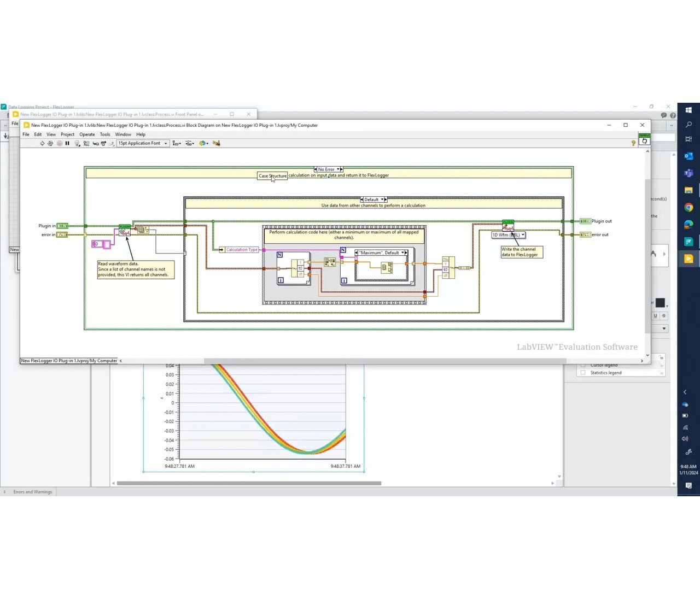
Task: Show next case of No Error structure
Action: (341, 169)
